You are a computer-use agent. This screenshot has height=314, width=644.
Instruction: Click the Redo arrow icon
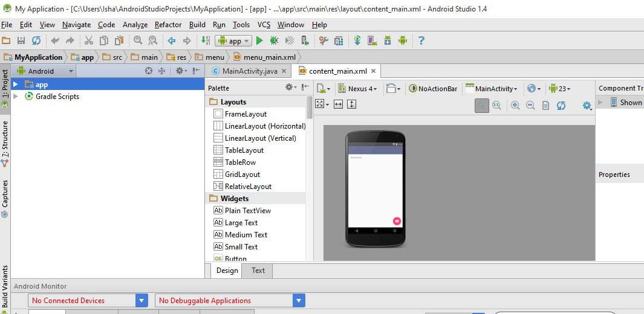70,40
